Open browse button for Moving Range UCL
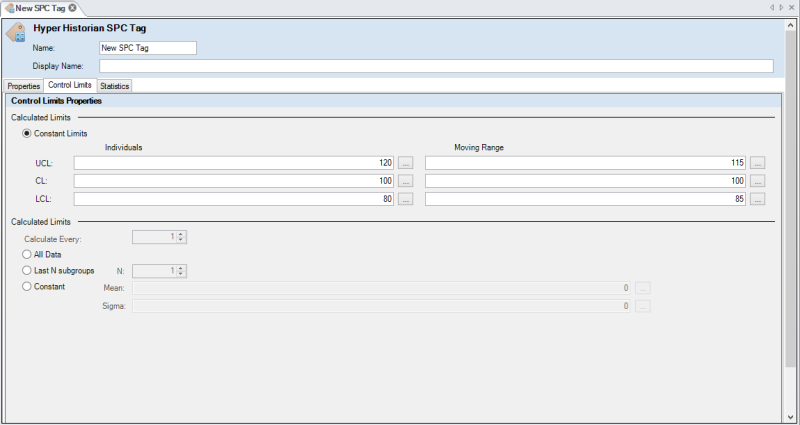 [758, 162]
